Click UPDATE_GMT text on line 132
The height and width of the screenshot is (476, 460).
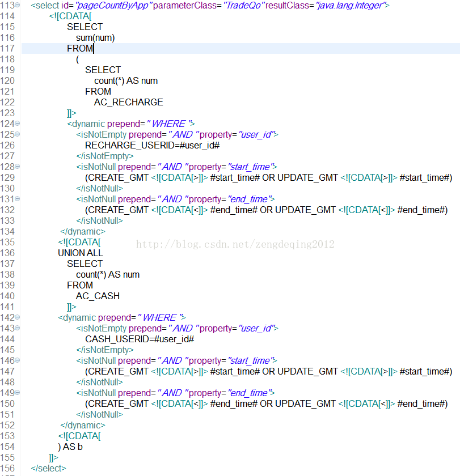point(305,210)
